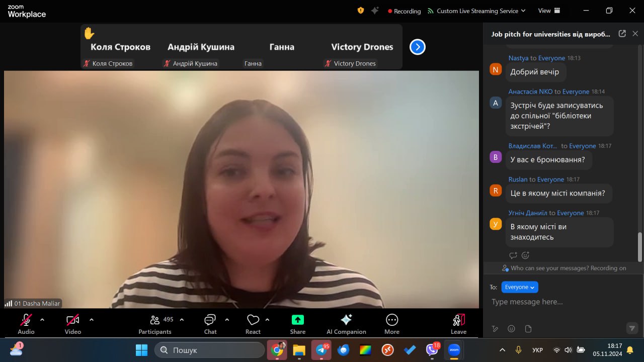Show next participants in gallery strip
This screenshot has height=362, width=644.
pos(417,47)
